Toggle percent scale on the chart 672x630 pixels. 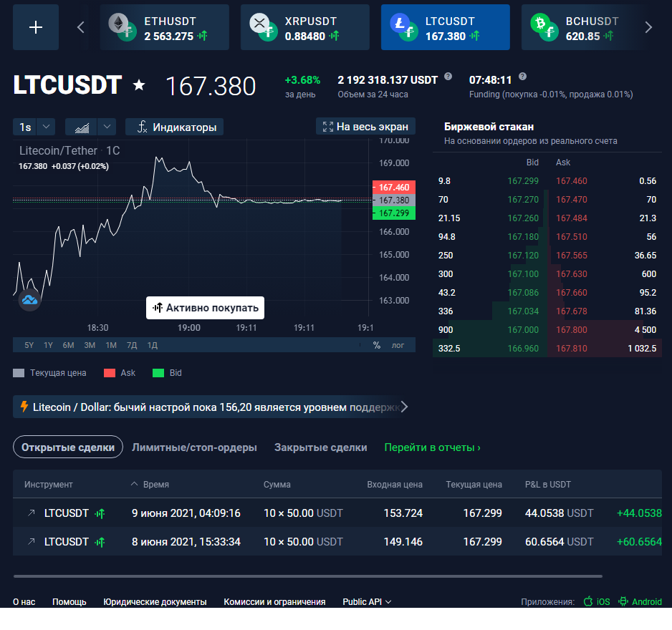377,345
